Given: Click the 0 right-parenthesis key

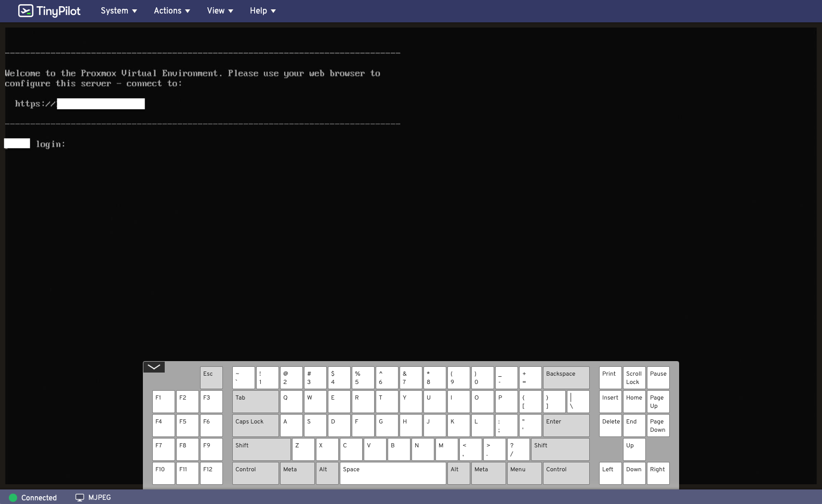Looking at the screenshot, I should (x=483, y=378).
